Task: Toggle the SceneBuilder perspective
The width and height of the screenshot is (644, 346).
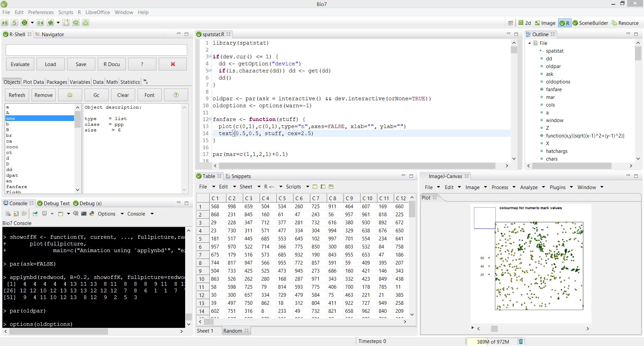Action: [590, 23]
